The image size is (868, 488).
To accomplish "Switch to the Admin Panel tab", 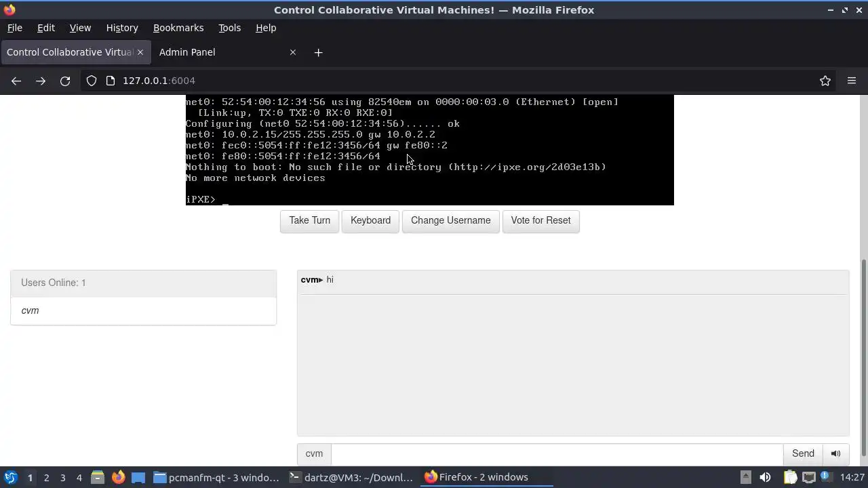I will coord(227,52).
